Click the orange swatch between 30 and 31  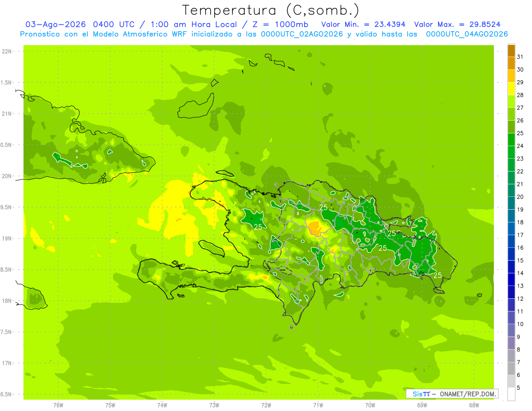click(x=511, y=63)
